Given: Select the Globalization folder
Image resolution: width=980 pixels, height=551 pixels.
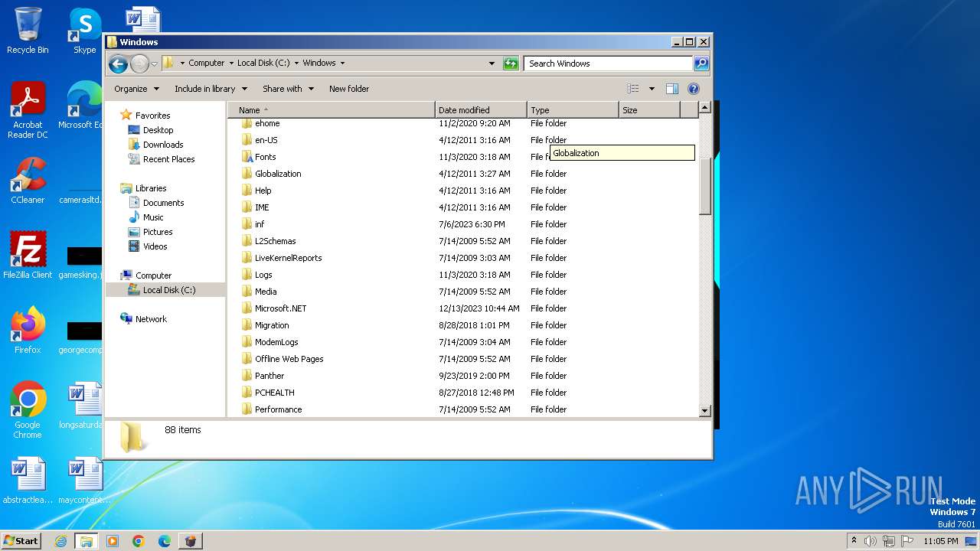Looking at the screenshot, I should 278,174.
